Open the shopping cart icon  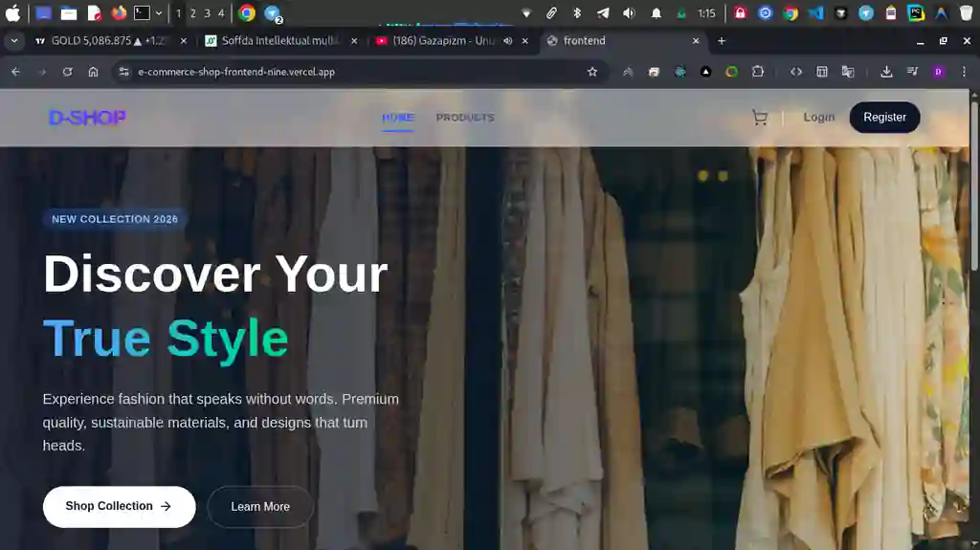pyautogui.click(x=760, y=118)
